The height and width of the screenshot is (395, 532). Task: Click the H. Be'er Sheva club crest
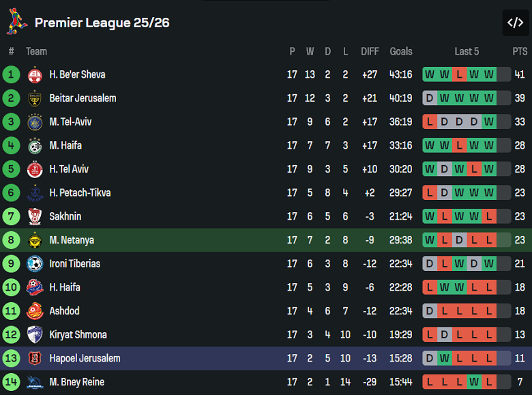pyautogui.click(x=35, y=75)
